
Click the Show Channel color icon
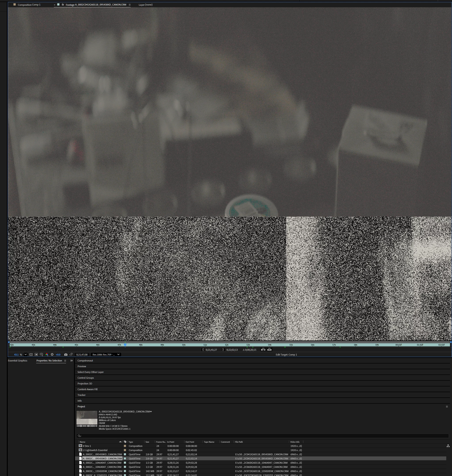pos(47,354)
